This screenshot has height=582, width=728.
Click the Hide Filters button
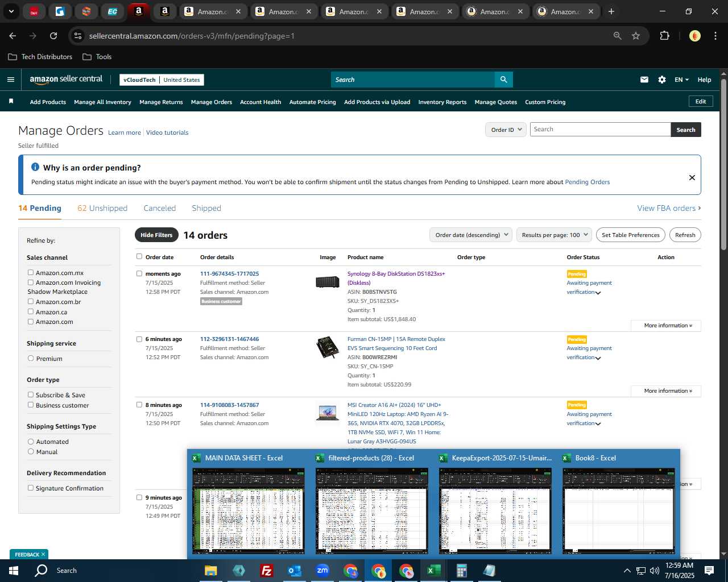point(156,235)
